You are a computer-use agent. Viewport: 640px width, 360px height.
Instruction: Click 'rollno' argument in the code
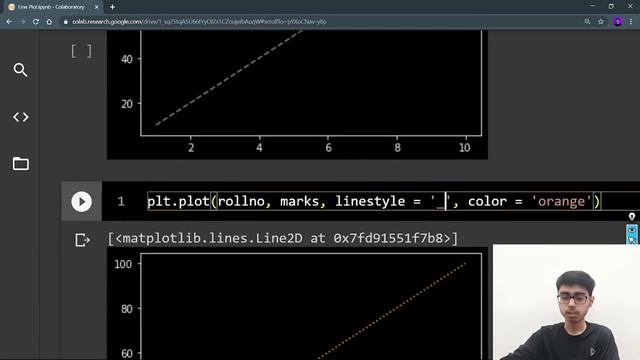click(x=241, y=202)
